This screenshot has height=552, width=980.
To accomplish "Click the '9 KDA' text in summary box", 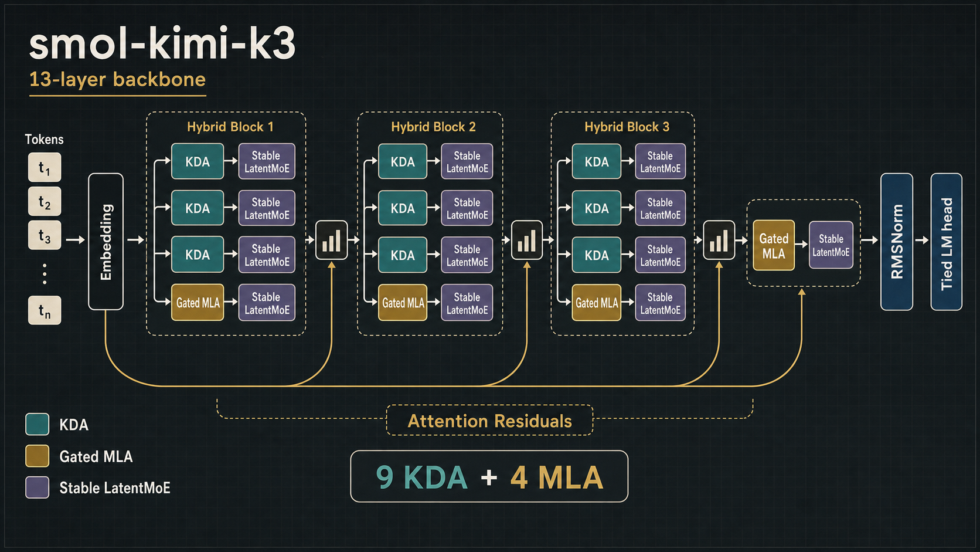I will coord(421,478).
